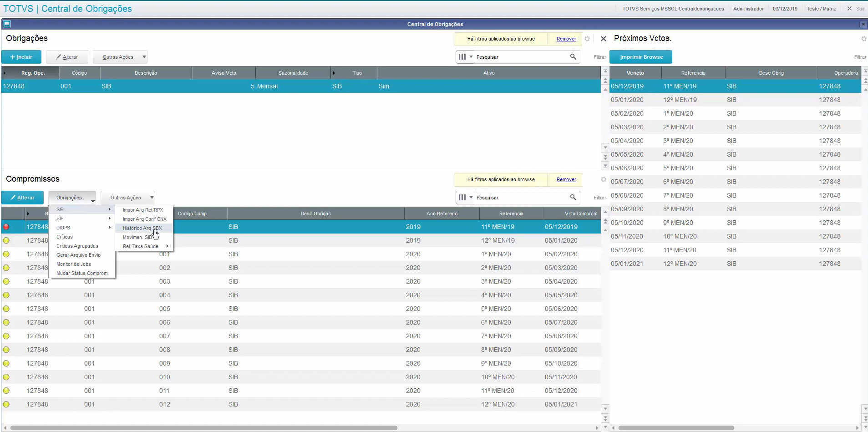Select Críticas menu entry
868x432 pixels.
82,237
